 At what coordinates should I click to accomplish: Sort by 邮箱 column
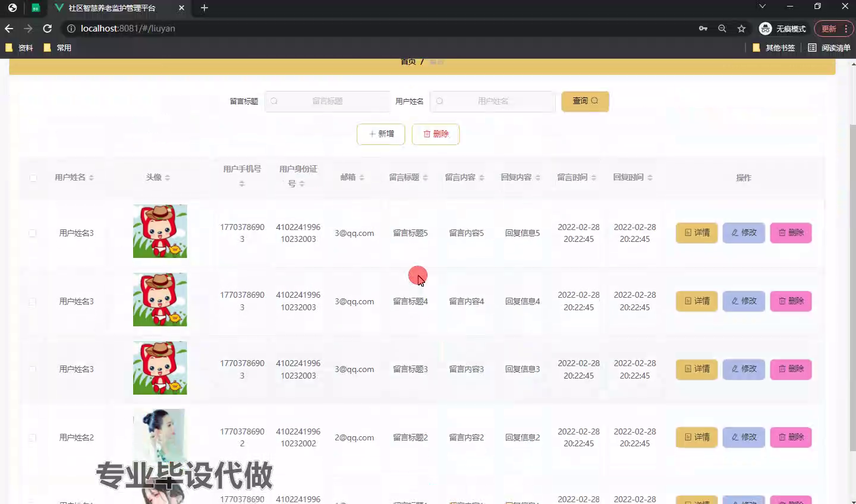361,178
